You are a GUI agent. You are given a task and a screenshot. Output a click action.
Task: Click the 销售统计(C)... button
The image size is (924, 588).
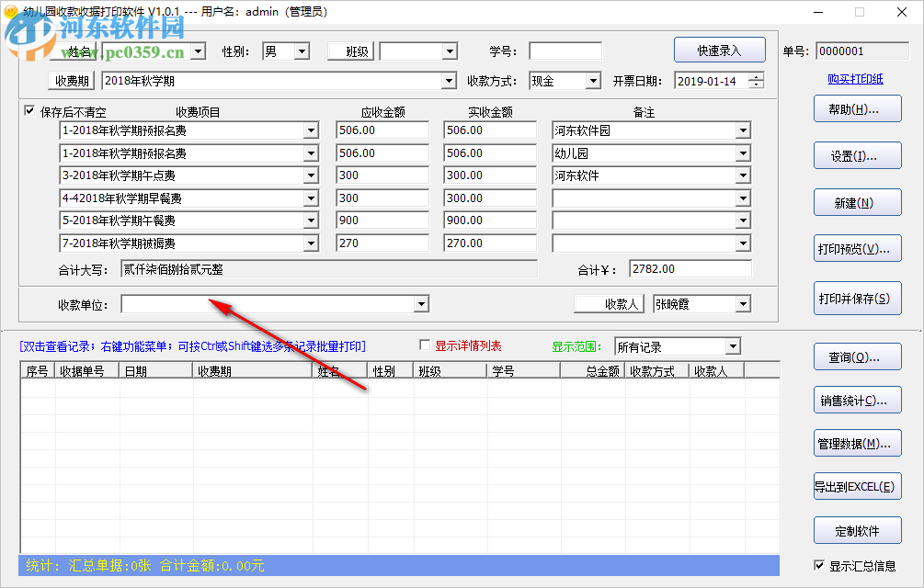[858, 401]
